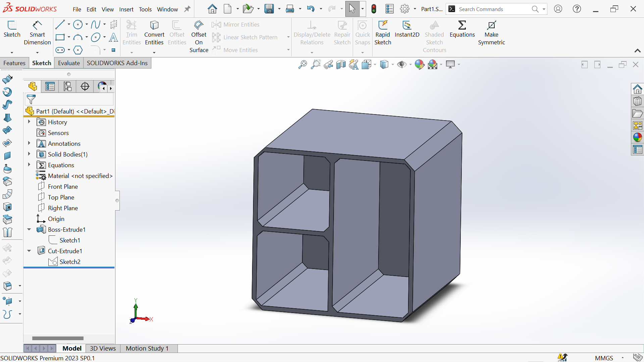Activate the Rapid Sketch tool
Image resolution: width=644 pixels, height=362 pixels.
click(x=383, y=33)
